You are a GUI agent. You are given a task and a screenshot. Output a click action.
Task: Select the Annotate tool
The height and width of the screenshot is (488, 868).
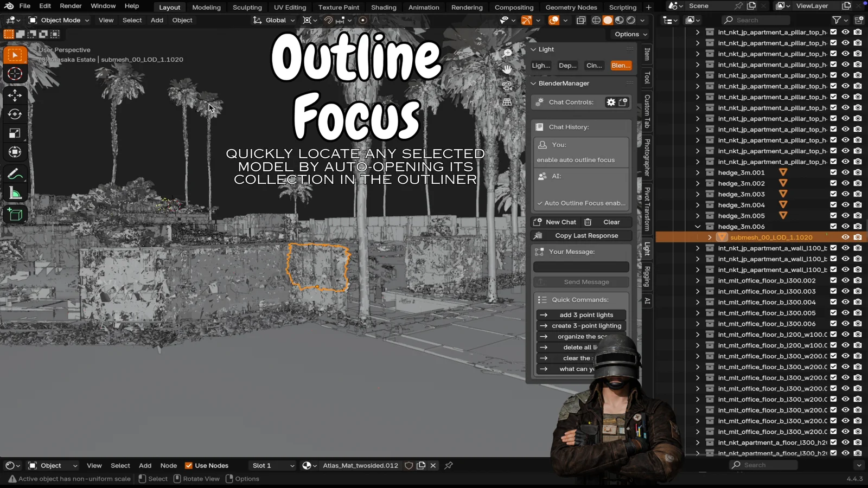coord(15,174)
